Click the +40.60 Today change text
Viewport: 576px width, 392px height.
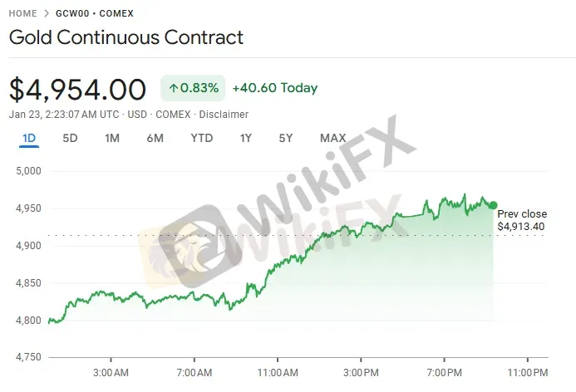274,88
